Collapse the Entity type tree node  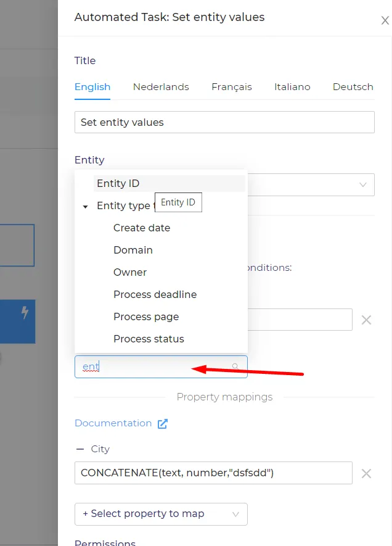(85, 207)
